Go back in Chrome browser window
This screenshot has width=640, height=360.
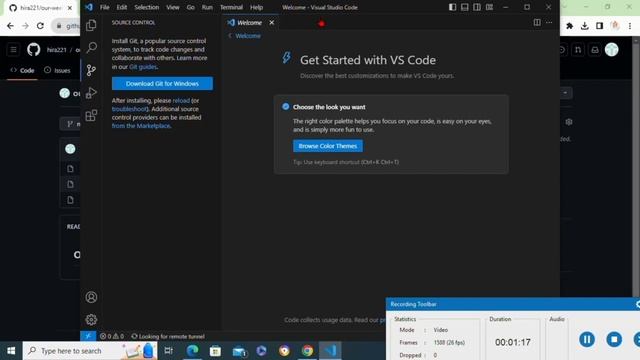click(x=10, y=26)
